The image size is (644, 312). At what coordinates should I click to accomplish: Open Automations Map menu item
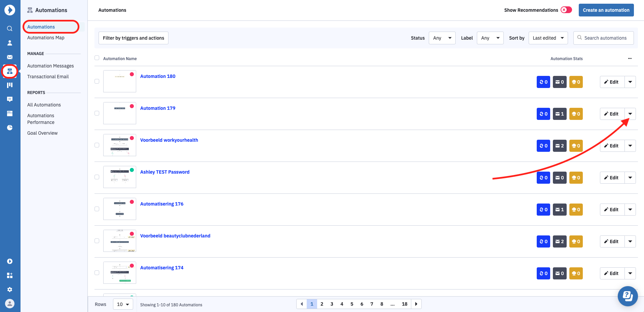coord(46,38)
